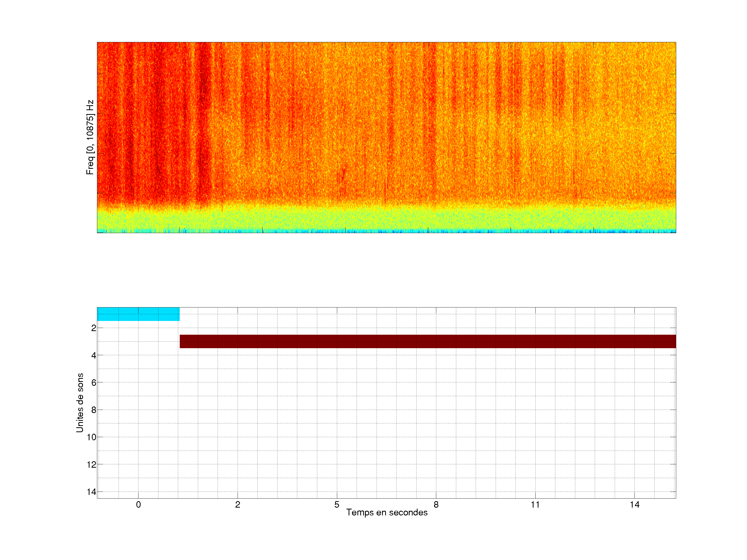Click the y-axis tick label 14 at left
The height and width of the screenshot is (560, 747).
coord(92,492)
